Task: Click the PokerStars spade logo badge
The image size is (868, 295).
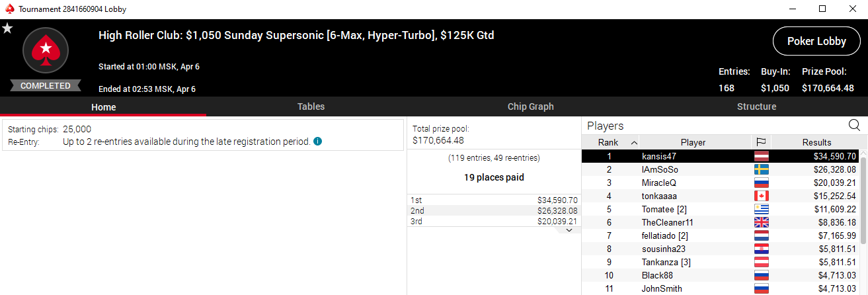Action: 46,50
